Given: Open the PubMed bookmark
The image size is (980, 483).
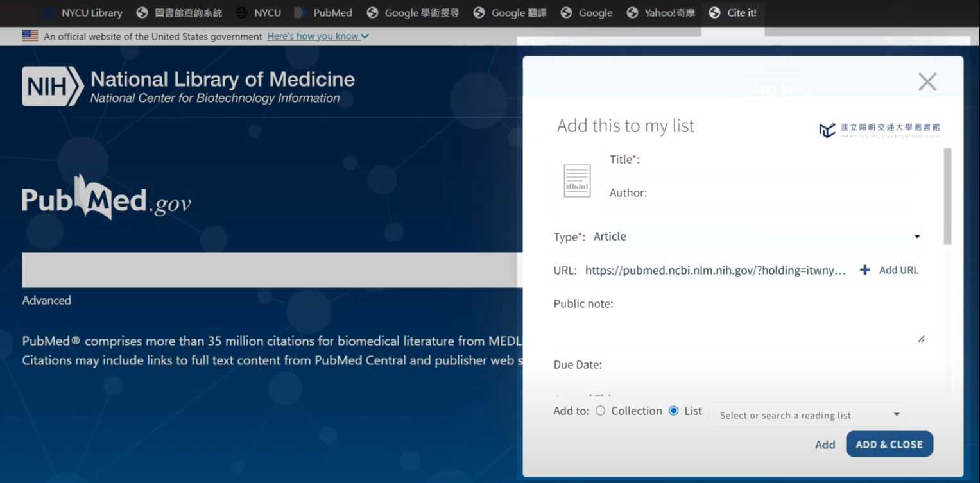Looking at the screenshot, I should pyautogui.click(x=323, y=13).
